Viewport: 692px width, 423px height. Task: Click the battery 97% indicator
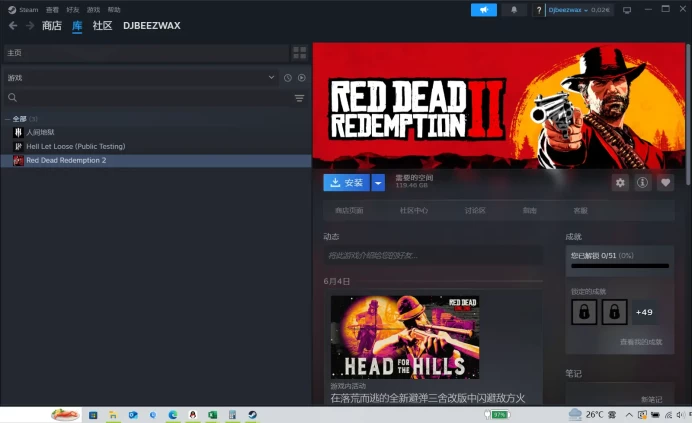[x=497, y=415]
